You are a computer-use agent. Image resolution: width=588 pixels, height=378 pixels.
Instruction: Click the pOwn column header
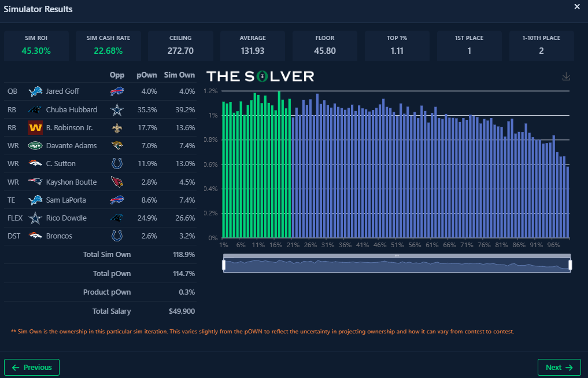pyautogui.click(x=147, y=75)
